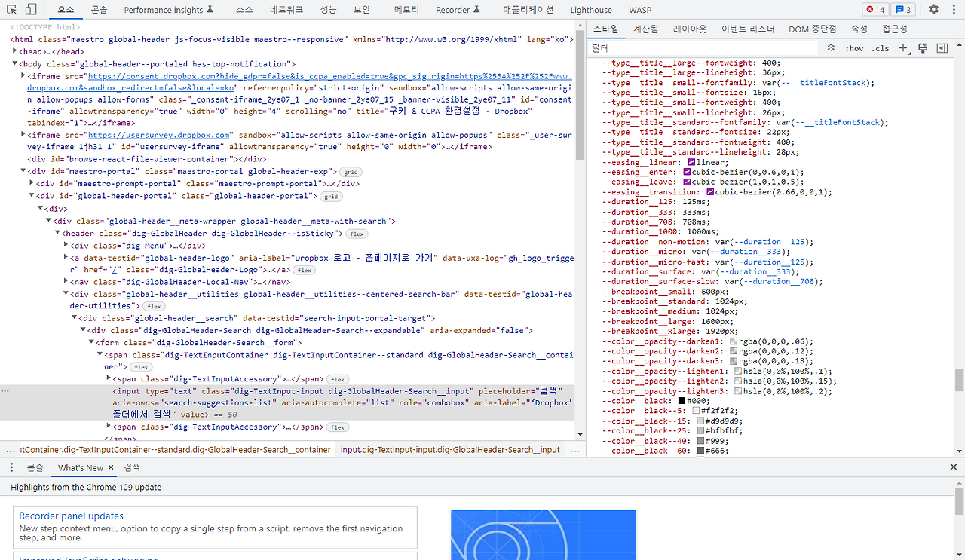
Task: Click the new style rule plus icon
Action: (904, 48)
